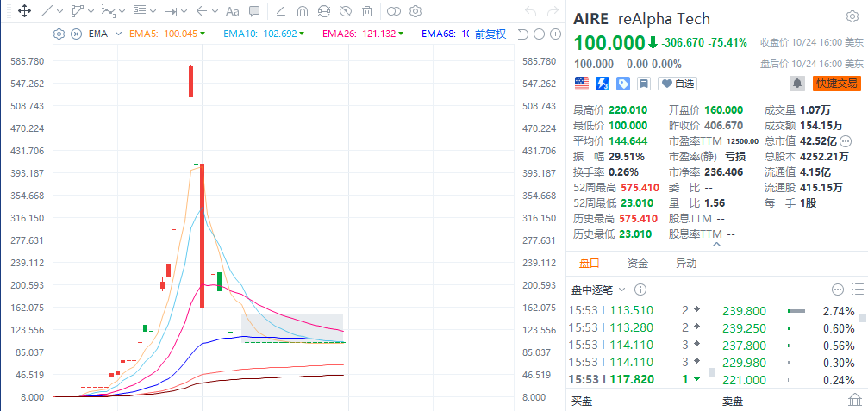Image resolution: width=868 pixels, height=411 pixels.
Task: Zoom in the chart with plus
Action: click(x=555, y=34)
